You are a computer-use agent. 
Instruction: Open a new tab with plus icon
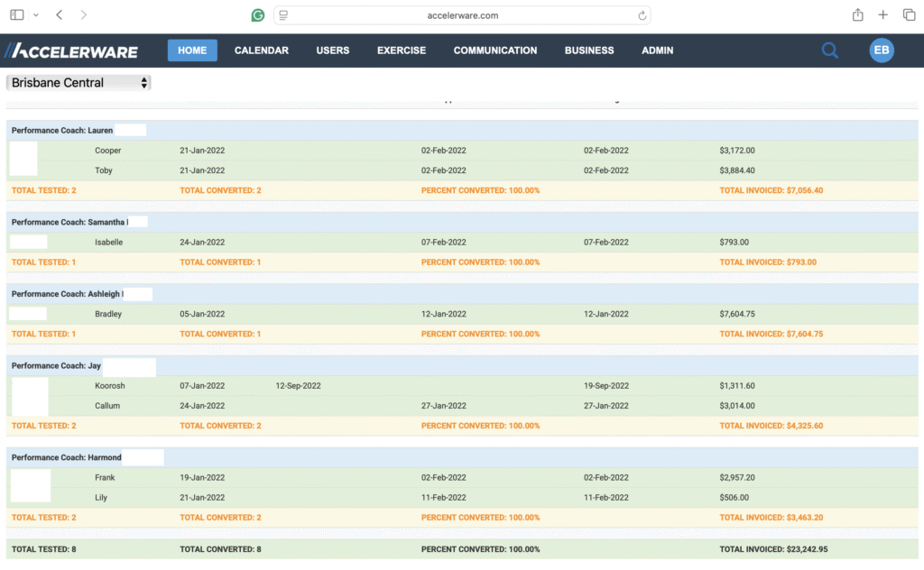tap(882, 15)
